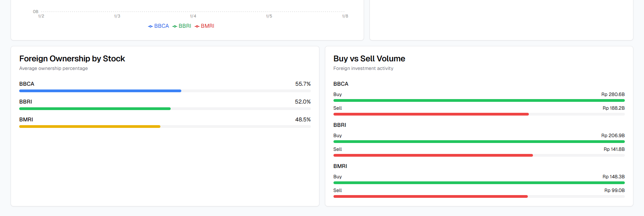Screen dimensions: 644x216
Task: Click the BMRI Sell volume red bar
Action: (430, 196)
